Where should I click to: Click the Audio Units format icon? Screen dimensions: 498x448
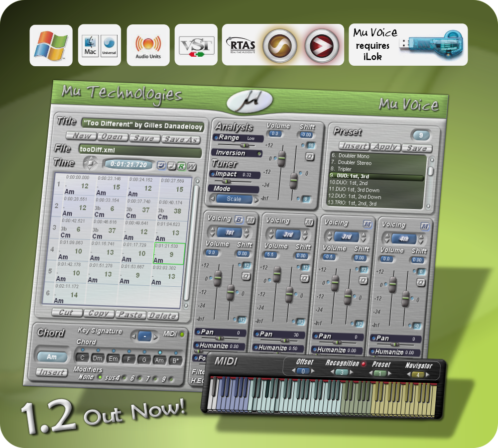[148, 45]
